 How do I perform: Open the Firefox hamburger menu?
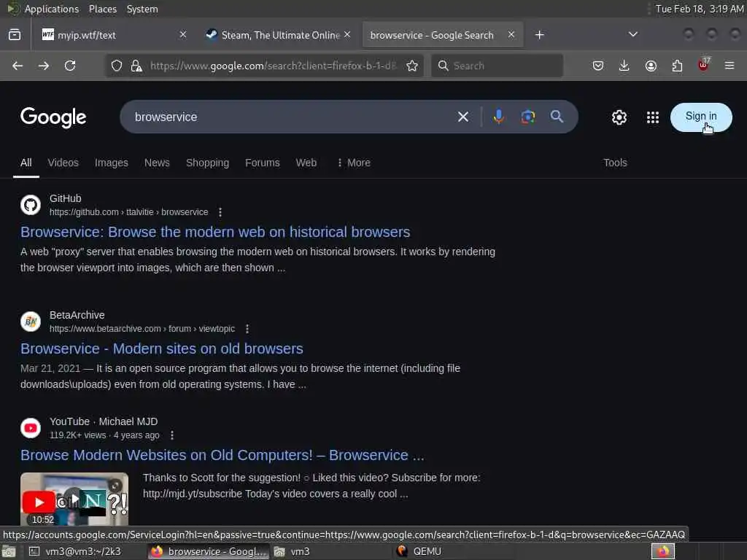coord(729,66)
